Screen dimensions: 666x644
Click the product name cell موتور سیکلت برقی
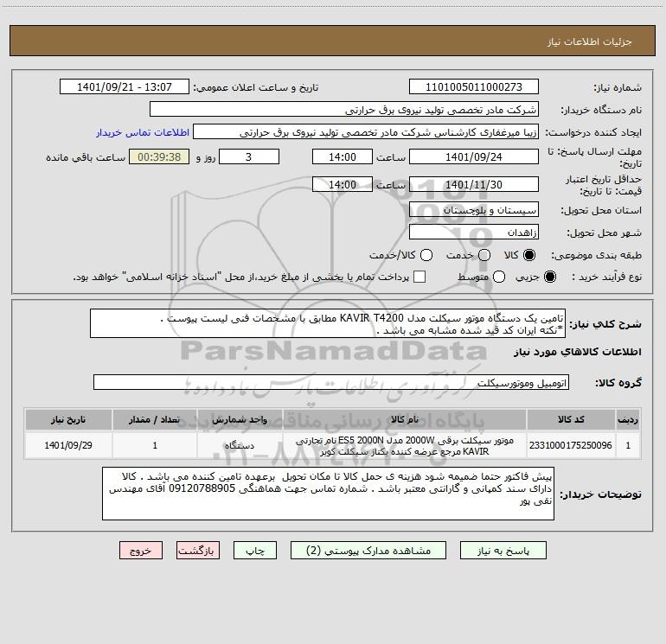405,445
